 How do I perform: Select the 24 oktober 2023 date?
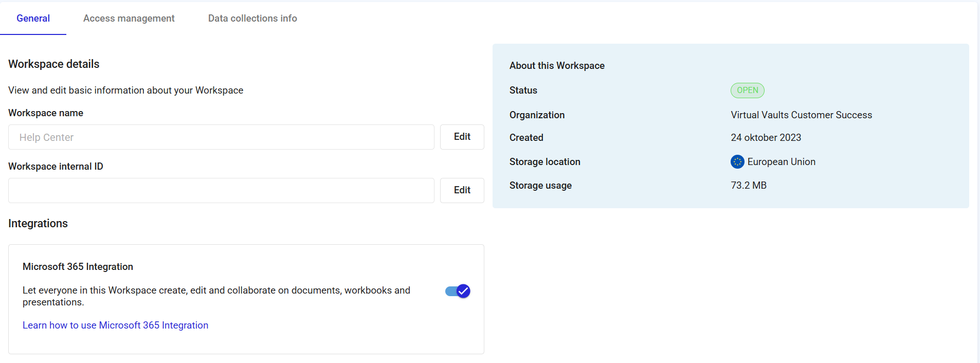pyautogui.click(x=766, y=138)
